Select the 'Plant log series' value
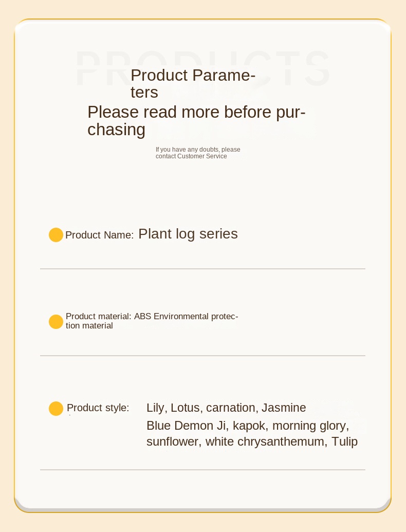406x532 pixels. pos(188,234)
